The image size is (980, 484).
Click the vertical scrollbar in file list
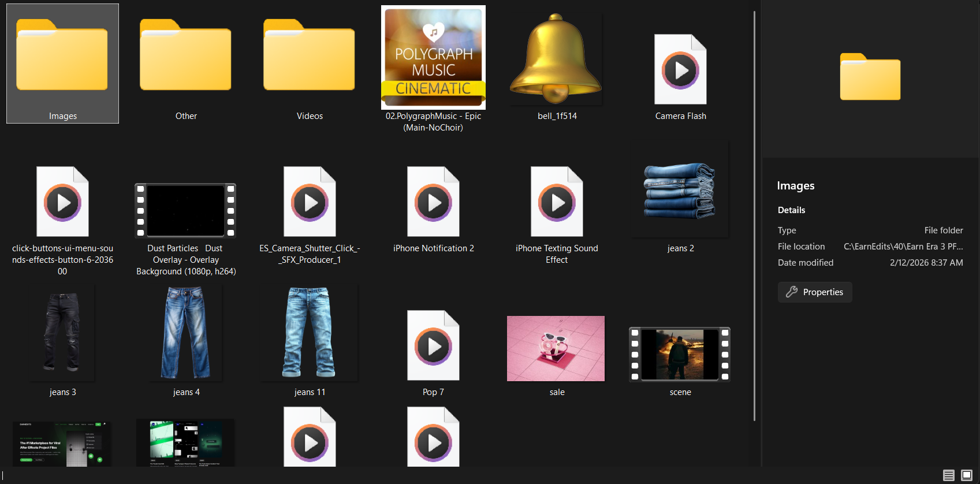click(x=754, y=214)
